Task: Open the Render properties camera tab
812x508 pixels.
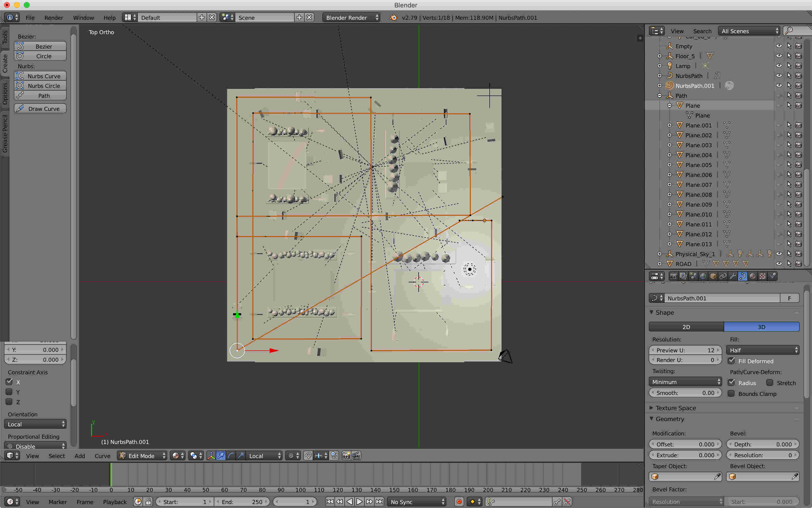Action: (673, 276)
